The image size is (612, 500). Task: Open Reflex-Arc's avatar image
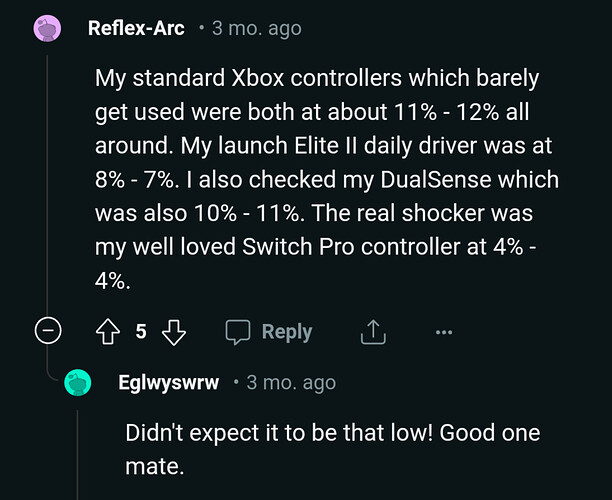[47, 28]
